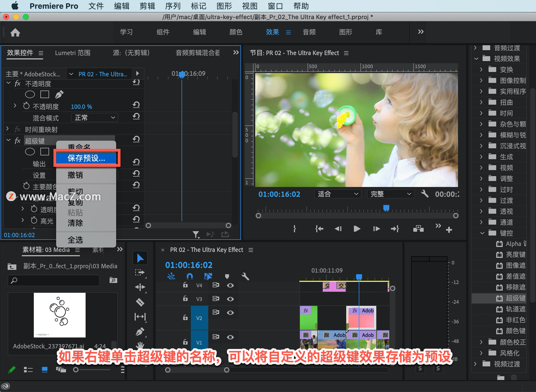The height and width of the screenshot is (392, 536).
Task: Select the Track Select Forward tool
Action: [x=140, y=273]
